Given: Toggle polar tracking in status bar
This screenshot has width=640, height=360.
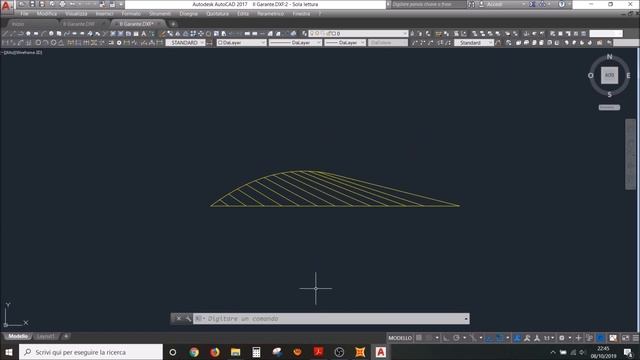Looking at the screenshot, I should coord(456,338).
